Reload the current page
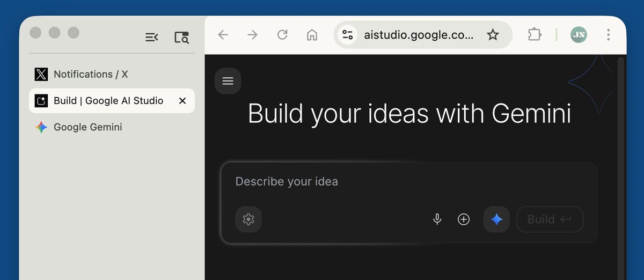The height and width of the screenshot is (280, 644). coord(282,35)
